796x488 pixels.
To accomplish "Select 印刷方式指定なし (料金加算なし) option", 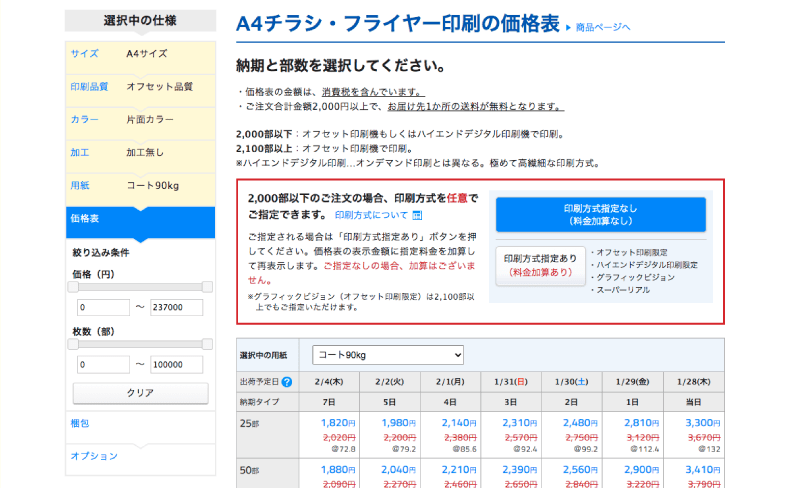I will [600, 214].
